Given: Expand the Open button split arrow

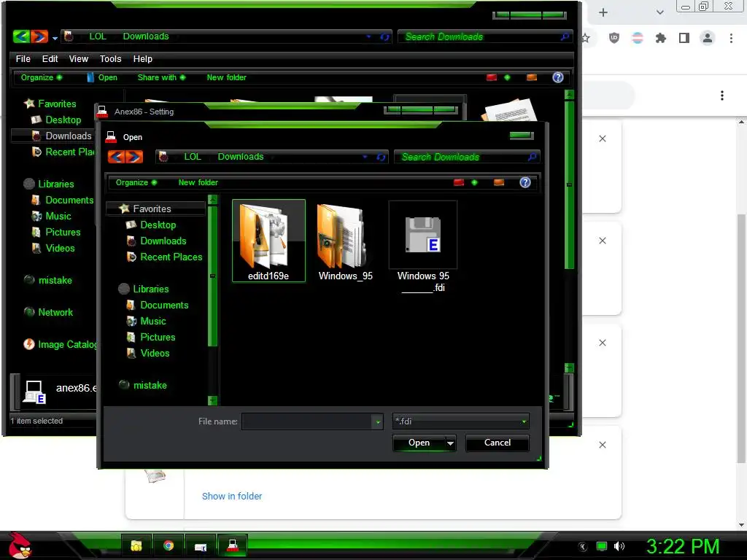Looking at the screenshot, I should [x=450, y=443].
